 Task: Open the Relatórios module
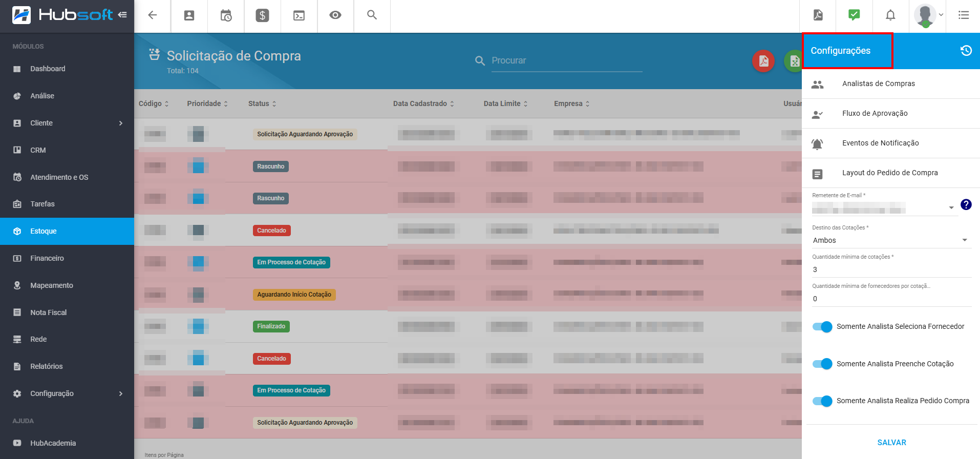pos(67,366)
